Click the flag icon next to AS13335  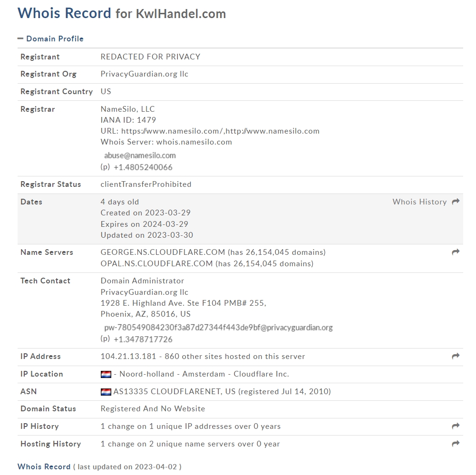tap(106, 392)
